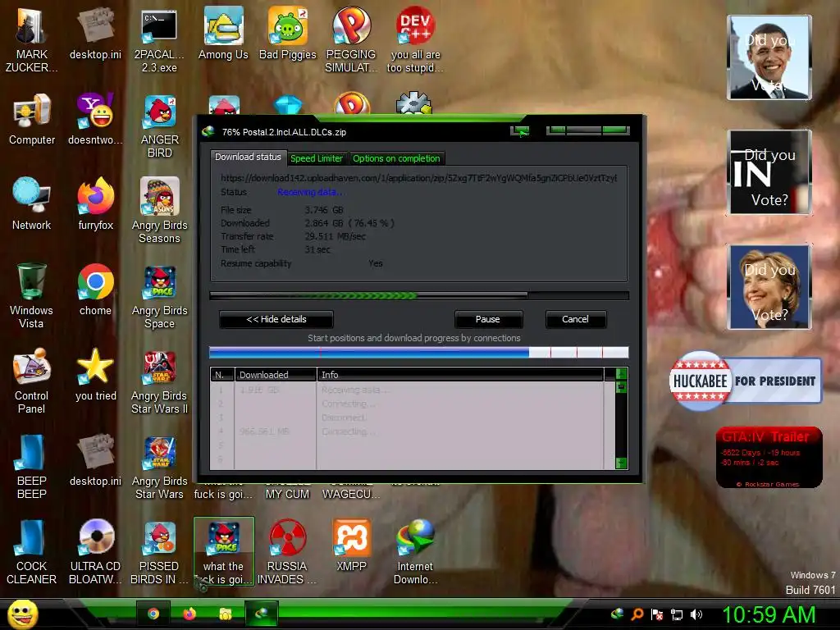Click the network tray icon
Screen dimensions: 840x630
[x=677, y=614]
